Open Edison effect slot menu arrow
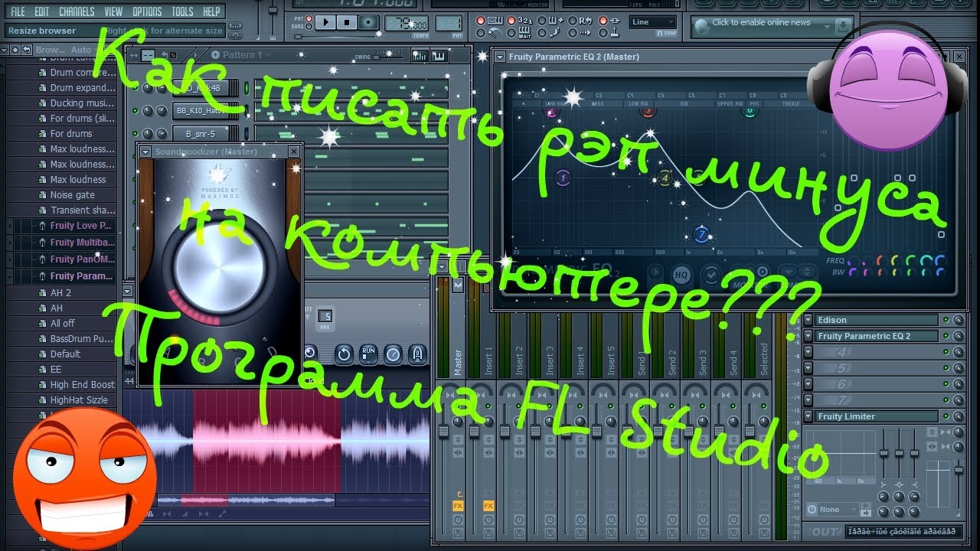The width and height of the screenshot is (980, 551). [x=808, y=320]
